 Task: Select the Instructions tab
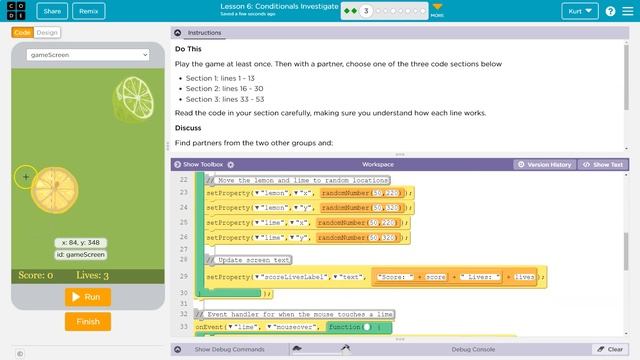pyautogui.click(x=204, y=33)
